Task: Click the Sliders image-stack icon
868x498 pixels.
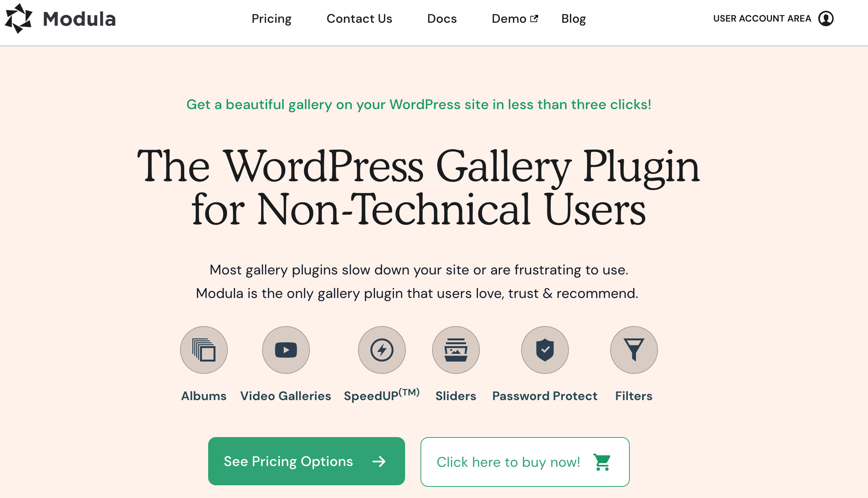Action: click(456, 350)
